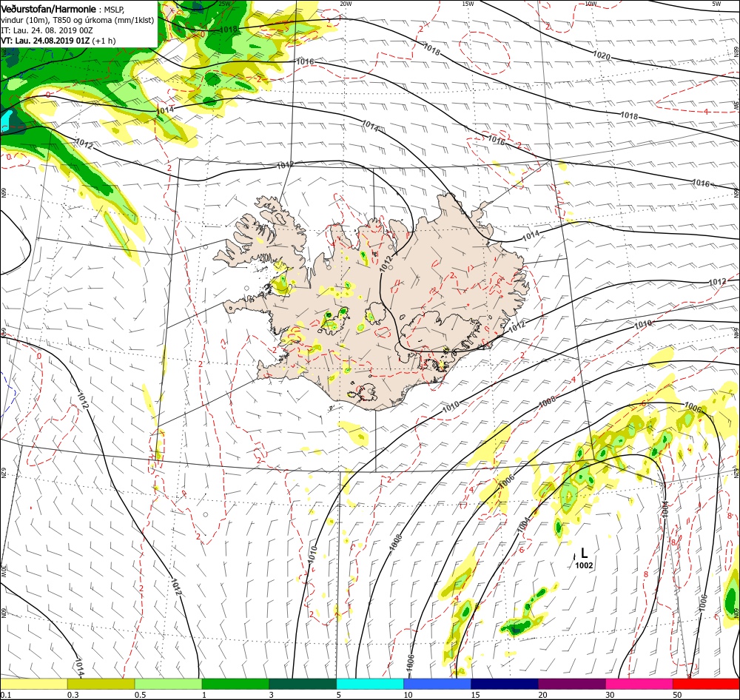Click the 'VT: Lau. 24.08.2019 01Z (+1 h)' line
This screenshot has width=740, height=700.
(58, 41)
